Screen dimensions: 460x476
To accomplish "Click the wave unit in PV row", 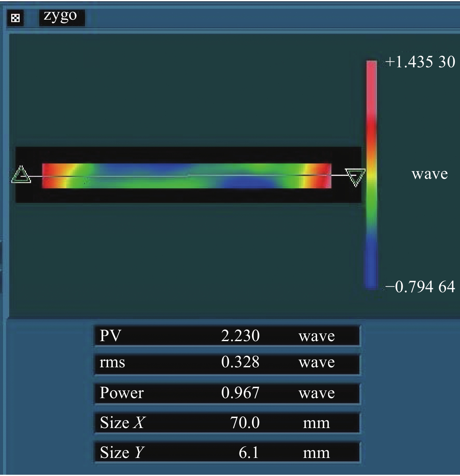I will (317, 337).
